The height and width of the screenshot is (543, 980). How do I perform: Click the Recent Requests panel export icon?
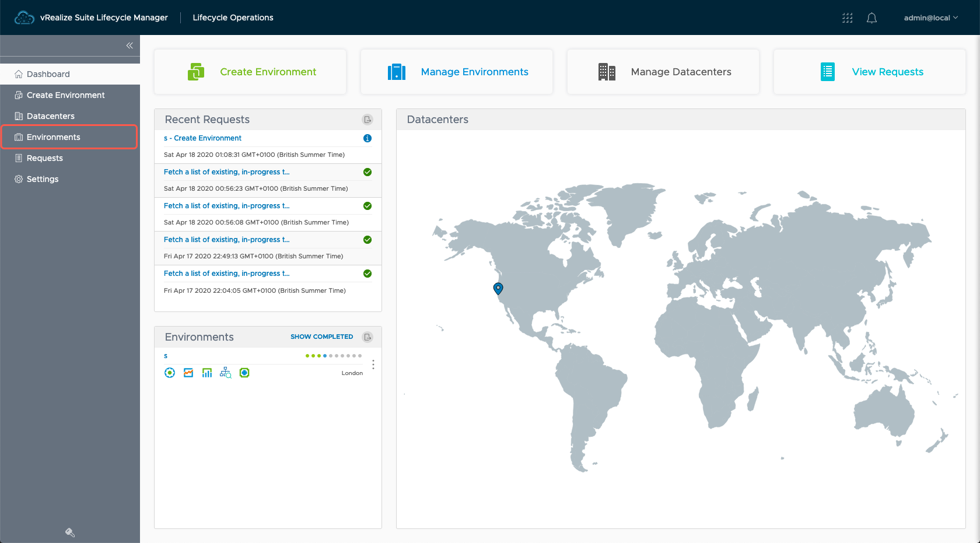pos(367,120)
